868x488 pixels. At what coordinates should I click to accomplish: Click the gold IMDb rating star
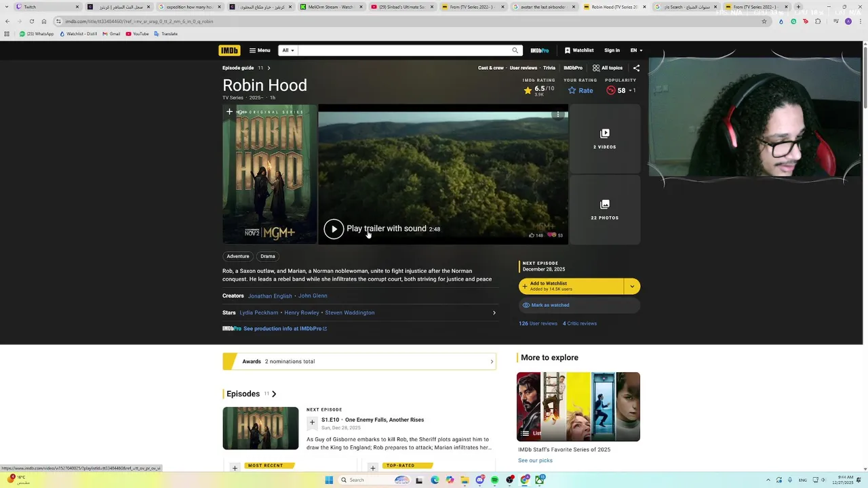528,90
